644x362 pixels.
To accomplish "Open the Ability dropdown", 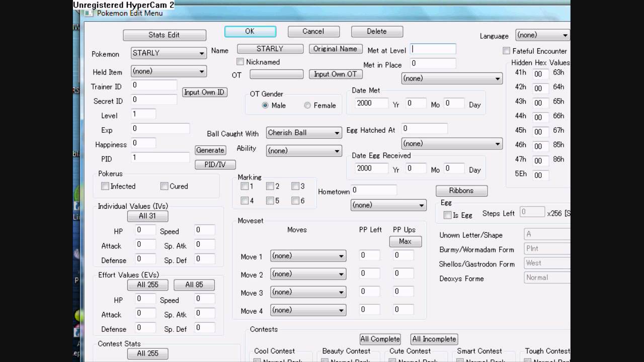I will [x=304, y=151].
